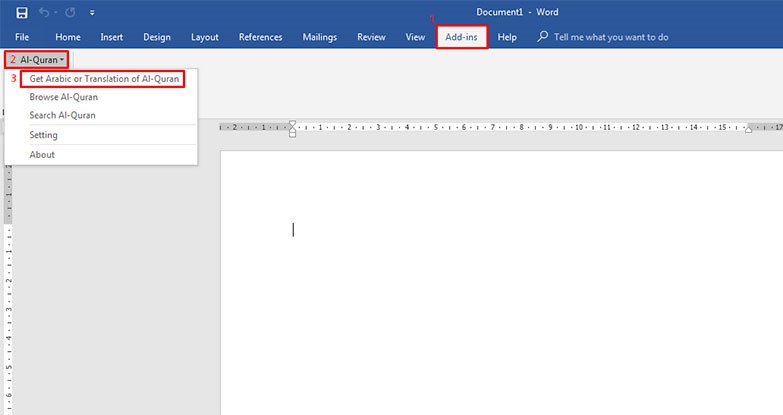The image size is (783, 415).
Task: Click the 'Tell me what you want to do' box
Action: click(x=611, y=37)
